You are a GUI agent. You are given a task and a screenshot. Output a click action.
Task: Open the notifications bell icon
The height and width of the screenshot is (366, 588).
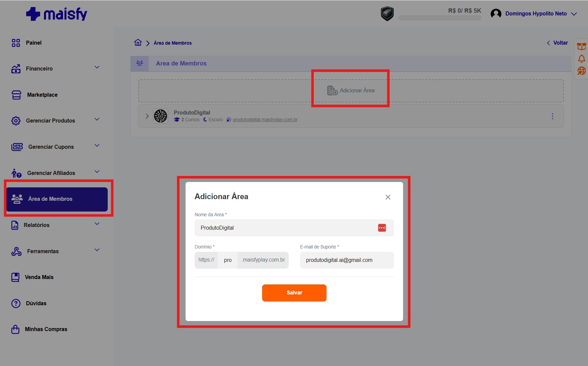582,58
